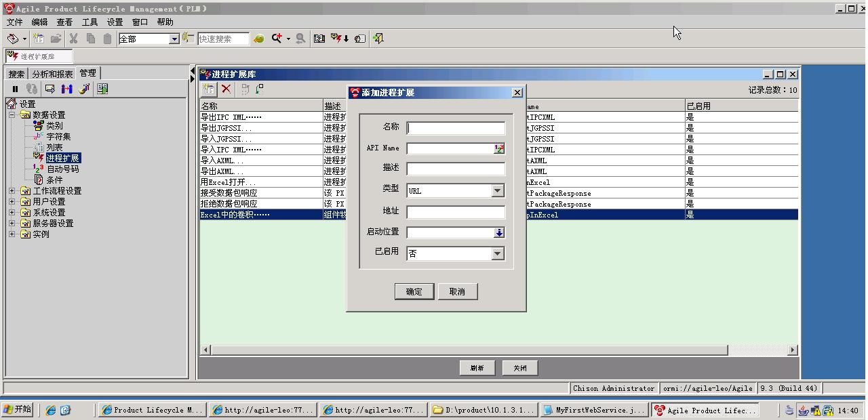Open the 工具 menu

coord(90,22)
